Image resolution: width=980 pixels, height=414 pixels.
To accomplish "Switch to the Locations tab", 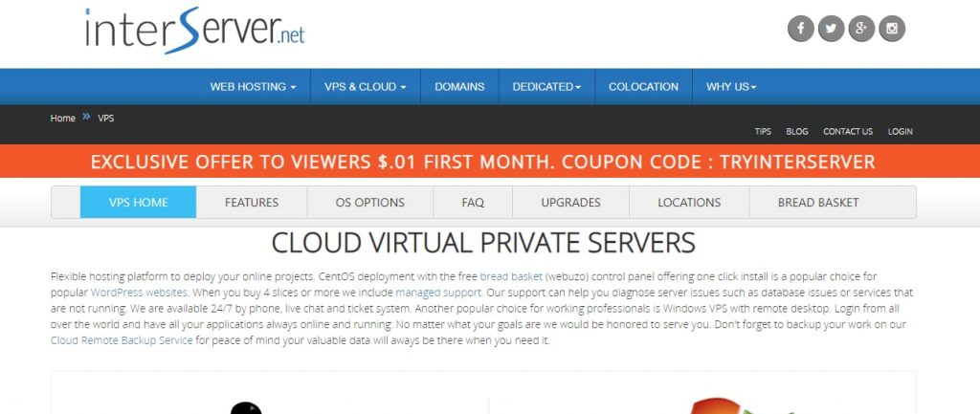I will (x=689, y=203).
